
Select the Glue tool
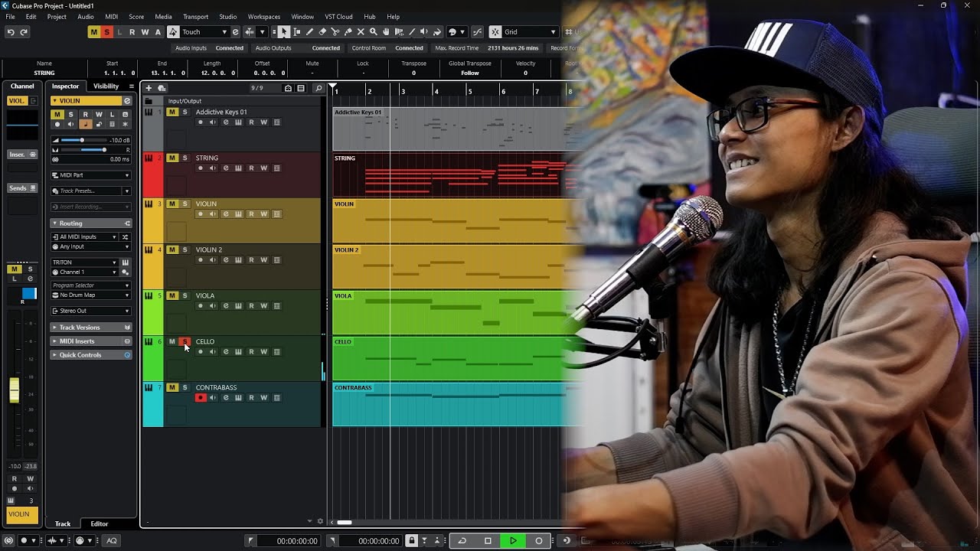(x=348, y=32)
